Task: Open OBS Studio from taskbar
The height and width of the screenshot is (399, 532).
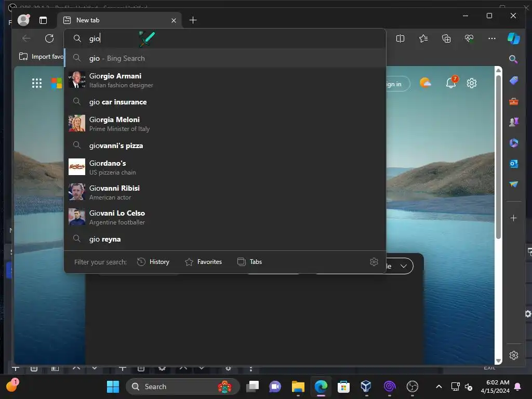Action: point(412,387)
